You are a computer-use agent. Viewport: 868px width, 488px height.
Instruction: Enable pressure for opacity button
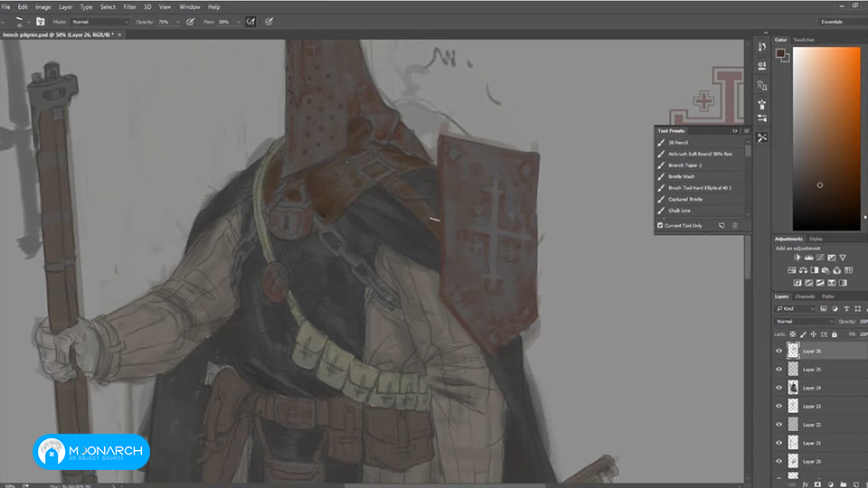pos(191,22)
